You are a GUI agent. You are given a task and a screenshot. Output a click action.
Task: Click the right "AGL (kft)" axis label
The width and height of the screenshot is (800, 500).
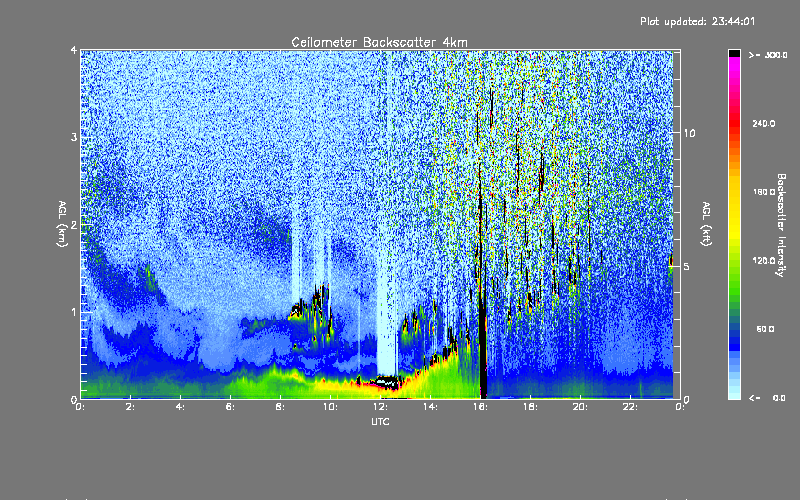click(706, 224)
